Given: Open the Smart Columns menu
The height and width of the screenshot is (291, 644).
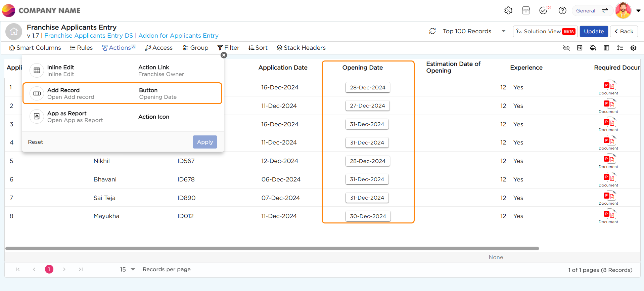Looking at the screenshot, I should [x=35, y=48].
